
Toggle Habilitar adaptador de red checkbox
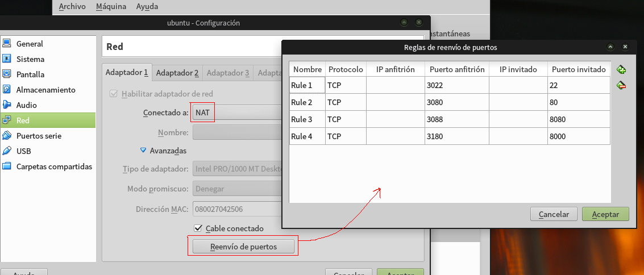(114, 94)
